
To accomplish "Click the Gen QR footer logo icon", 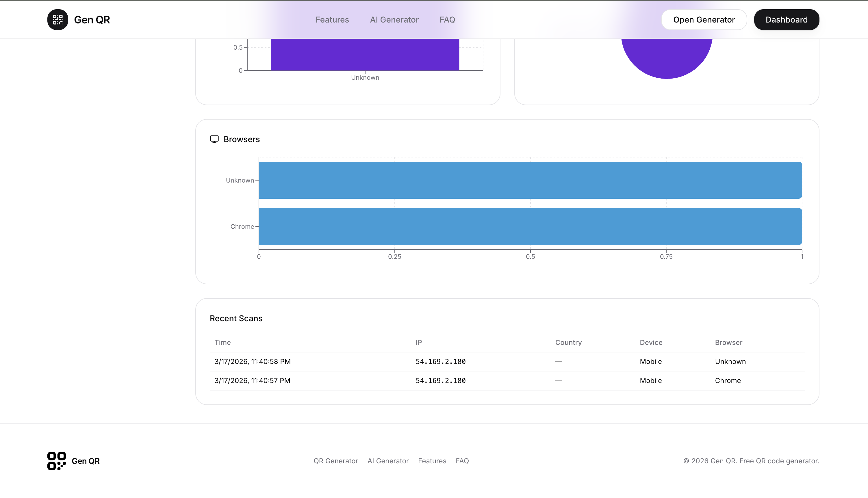I will [x=56, y=461].
